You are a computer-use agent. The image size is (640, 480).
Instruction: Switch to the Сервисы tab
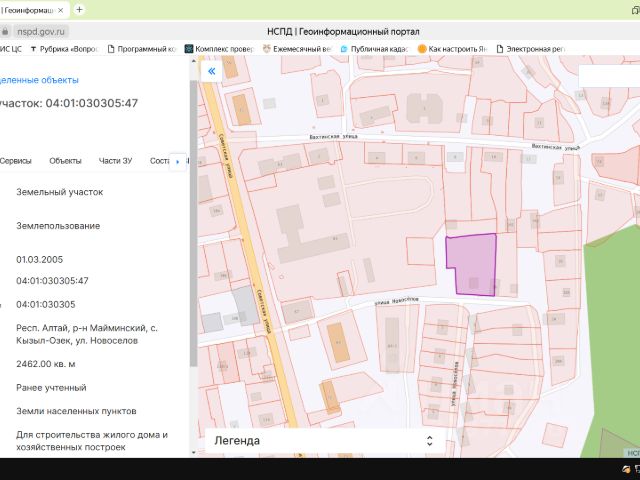coord(15,161)
